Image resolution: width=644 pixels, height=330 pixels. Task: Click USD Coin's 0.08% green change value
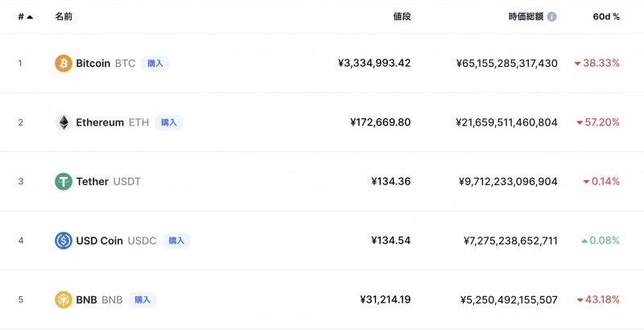click(605, 241)
